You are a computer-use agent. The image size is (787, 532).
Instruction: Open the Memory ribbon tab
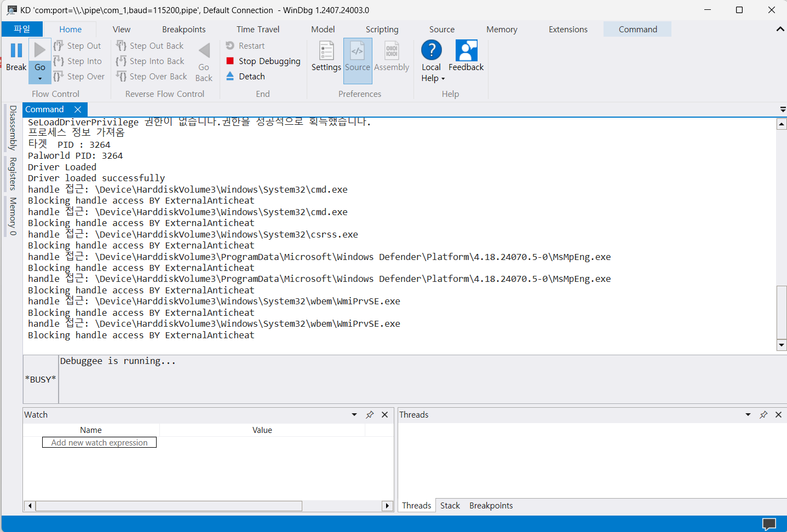point(502,30)
